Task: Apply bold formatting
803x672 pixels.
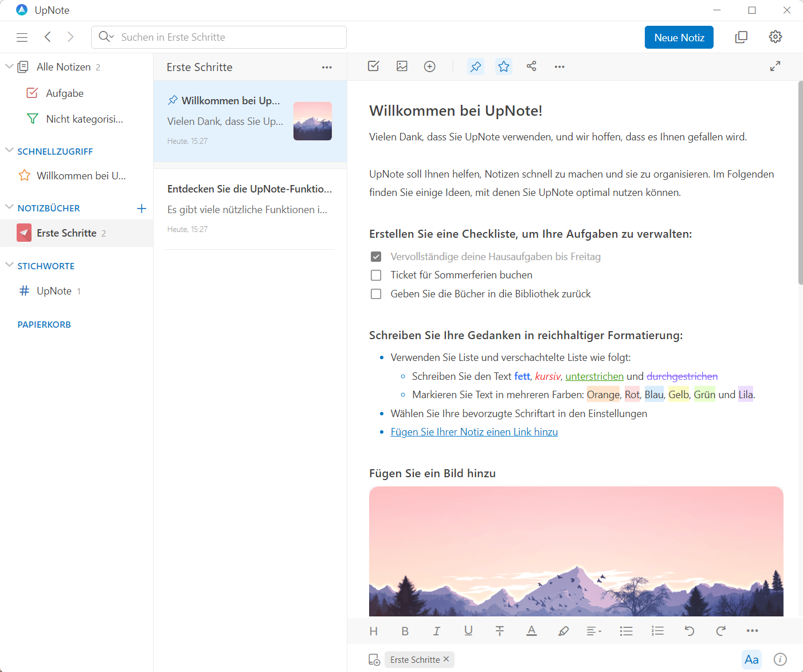Action: point(405,631)
